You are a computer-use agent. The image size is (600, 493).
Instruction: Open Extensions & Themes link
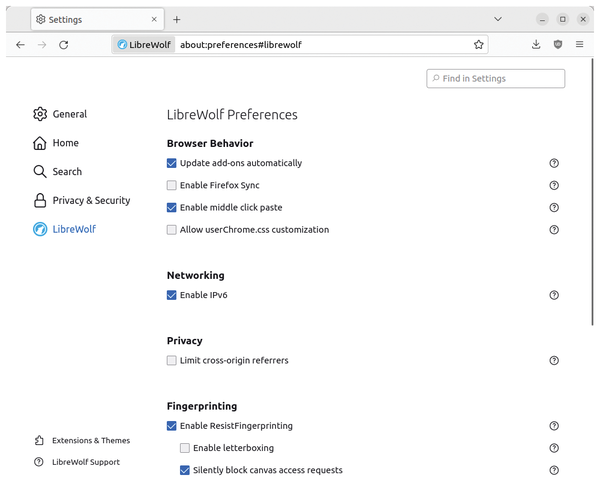coord(82,441)
